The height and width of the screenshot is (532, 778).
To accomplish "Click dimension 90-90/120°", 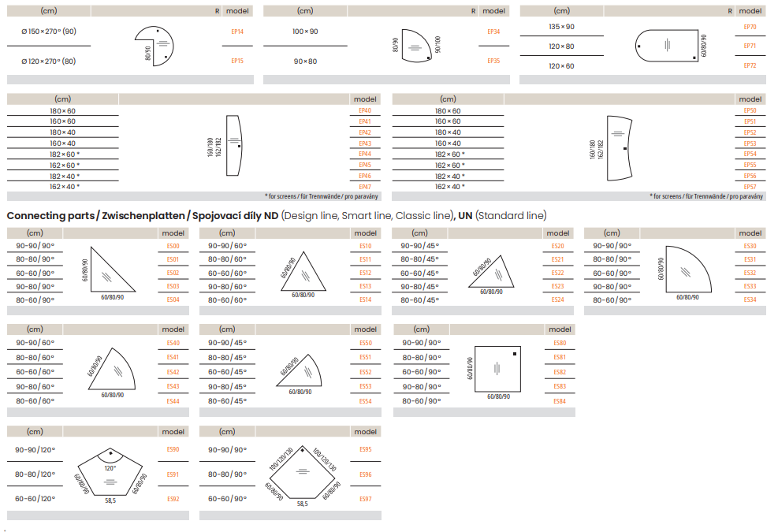I will [35, 449].
